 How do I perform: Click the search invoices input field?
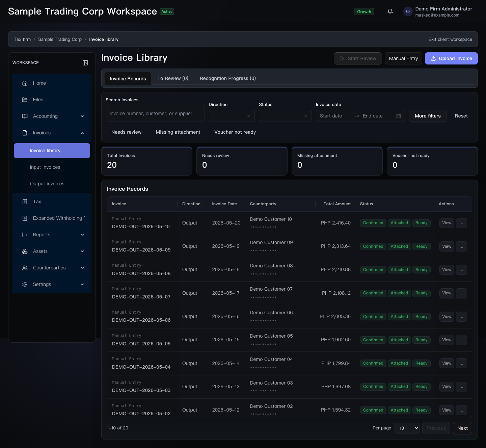(x=155, y=113)
